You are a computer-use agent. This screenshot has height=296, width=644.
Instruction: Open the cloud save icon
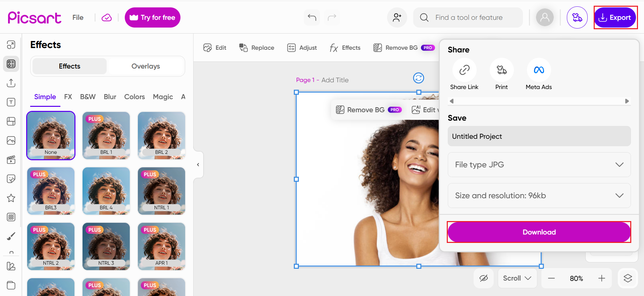107,17
